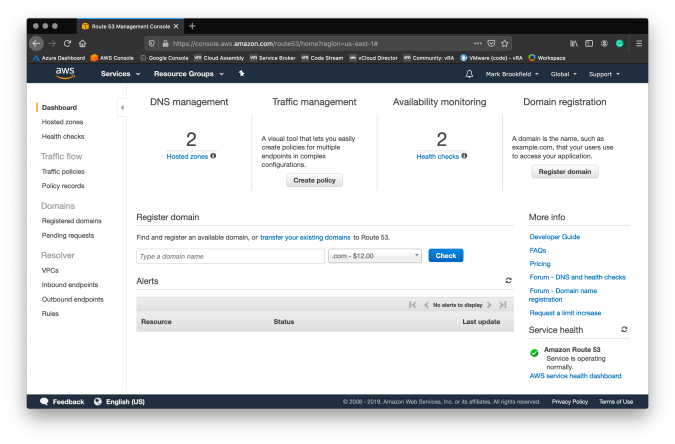Click the Register domain button
This screenshot has width=675, height=444.
coord(565,171)
